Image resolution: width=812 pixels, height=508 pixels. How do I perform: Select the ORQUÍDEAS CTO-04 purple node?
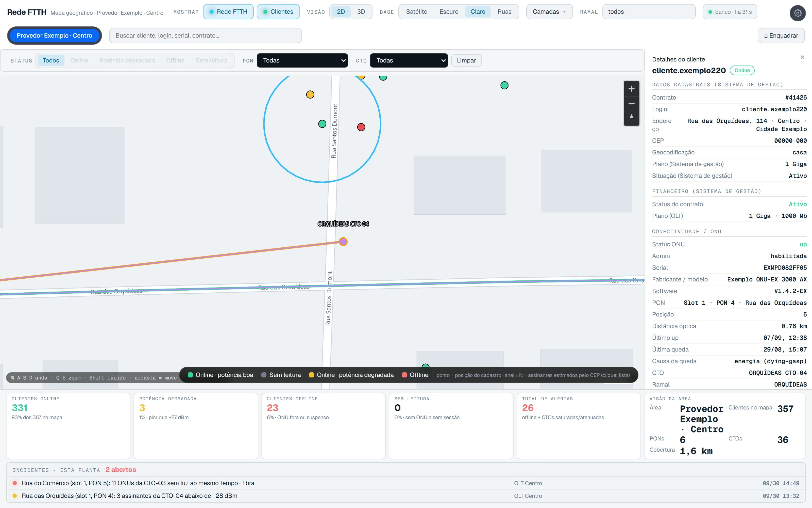(343, 242)
